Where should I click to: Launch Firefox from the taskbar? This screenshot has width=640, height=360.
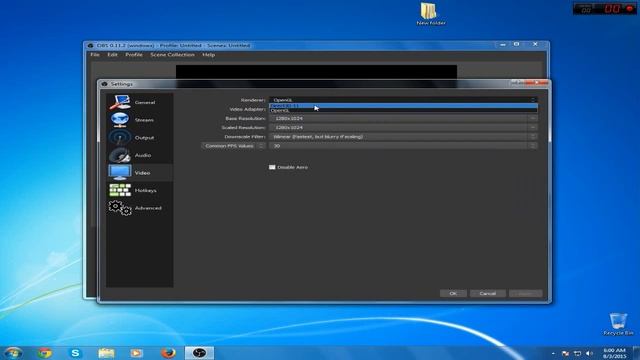(x=168, y=353)
